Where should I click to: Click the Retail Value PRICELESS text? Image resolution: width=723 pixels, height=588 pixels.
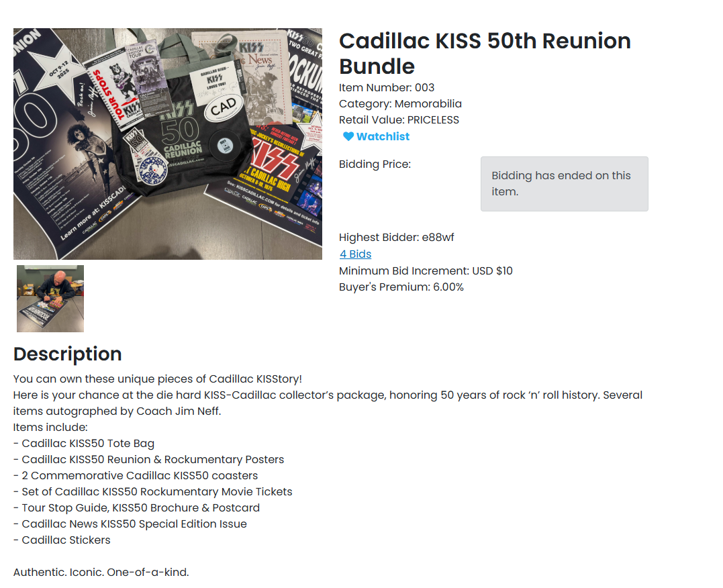click(399, 120)
